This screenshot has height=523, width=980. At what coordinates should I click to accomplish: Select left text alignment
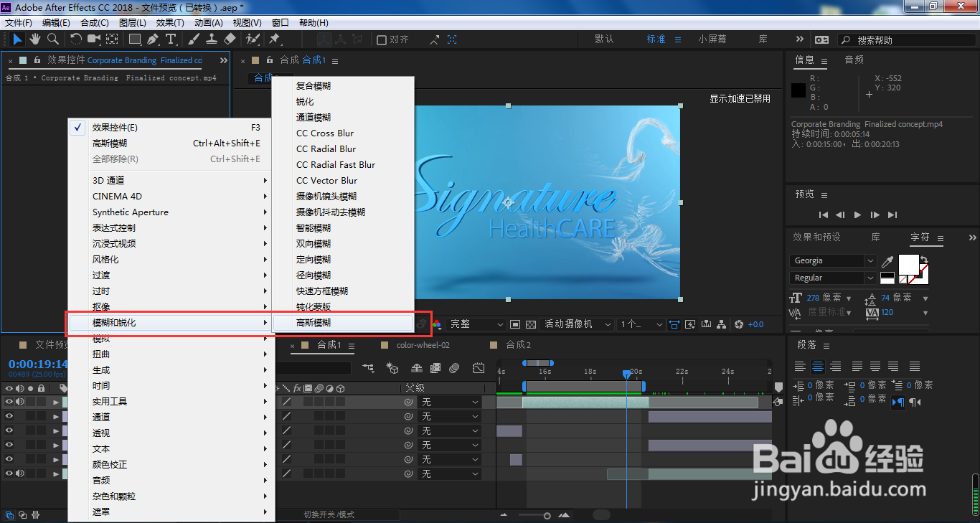coord(801,367)
